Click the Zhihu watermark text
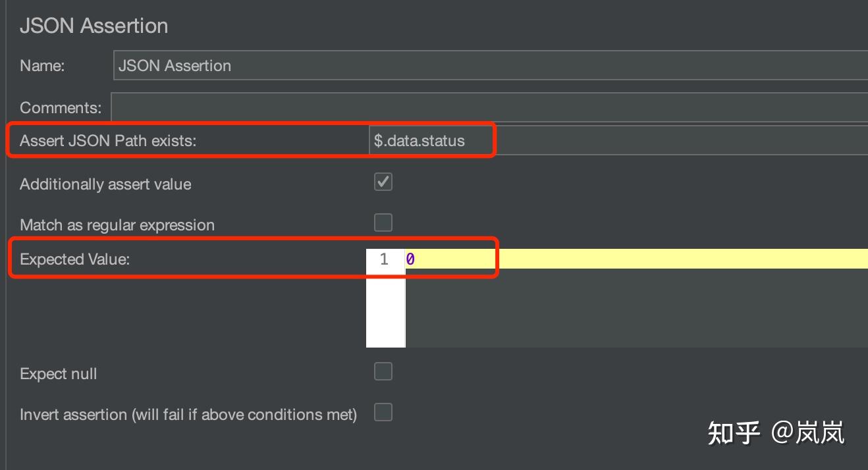The height and width of the screenshot is (470, 868). tap(776, 432)
